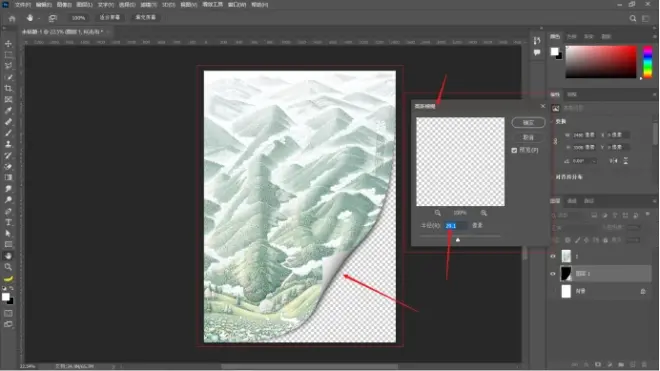
Task: Zoom in in blur dialog preview
Action: 484,213
